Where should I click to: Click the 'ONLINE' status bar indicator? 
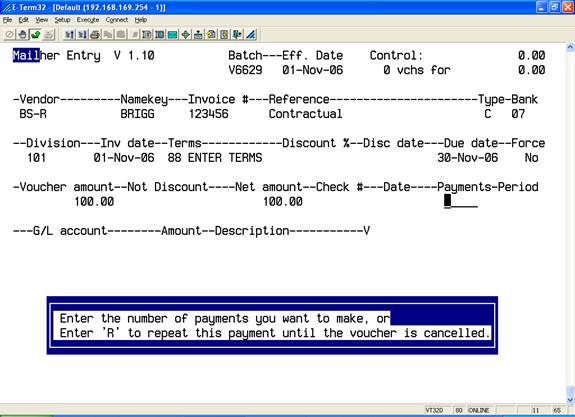coord(479,410)
